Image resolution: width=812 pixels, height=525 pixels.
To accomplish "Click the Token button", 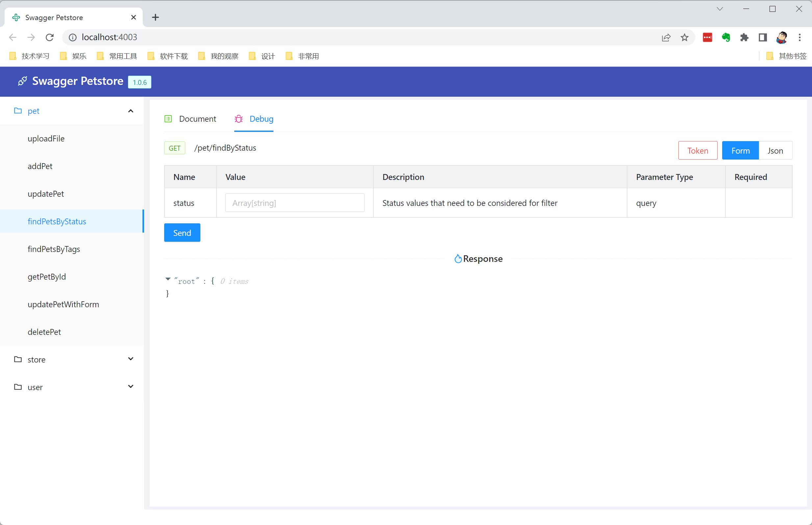I will [698, 150].
